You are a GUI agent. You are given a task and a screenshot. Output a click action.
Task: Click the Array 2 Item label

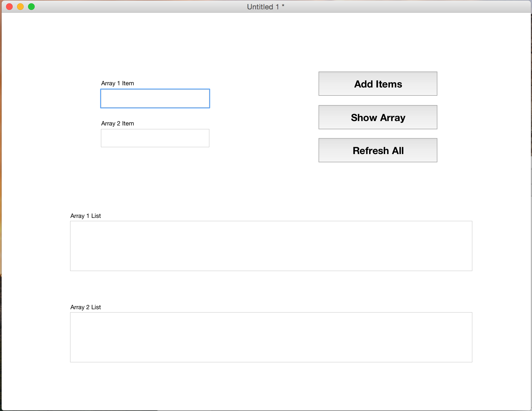(117, 124)
